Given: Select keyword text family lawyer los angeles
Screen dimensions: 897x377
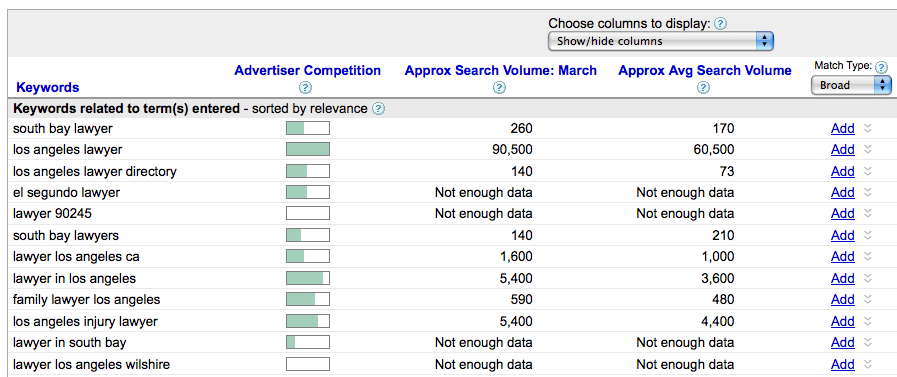Looking at the screenshot, I should click(86, 299).
